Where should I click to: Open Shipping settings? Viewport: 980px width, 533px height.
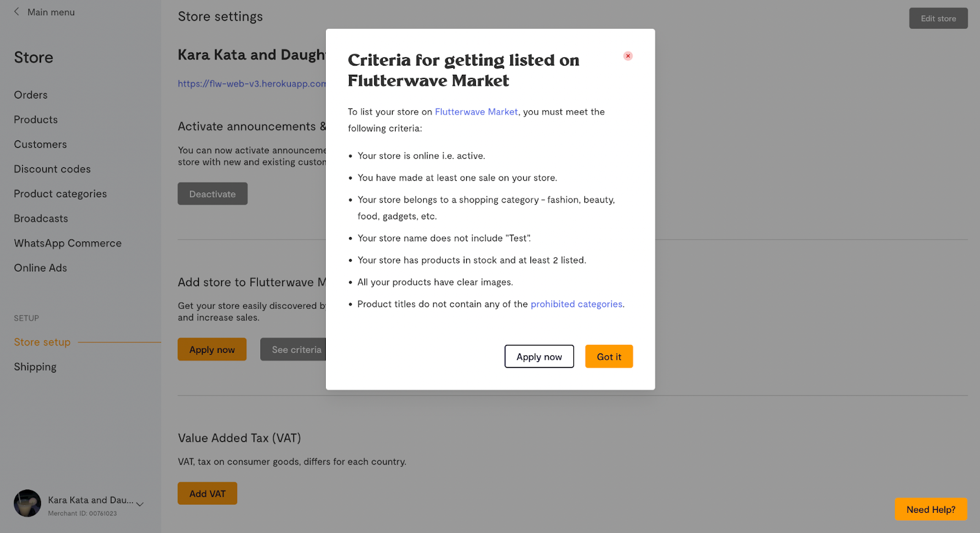(x=35, y=367)
